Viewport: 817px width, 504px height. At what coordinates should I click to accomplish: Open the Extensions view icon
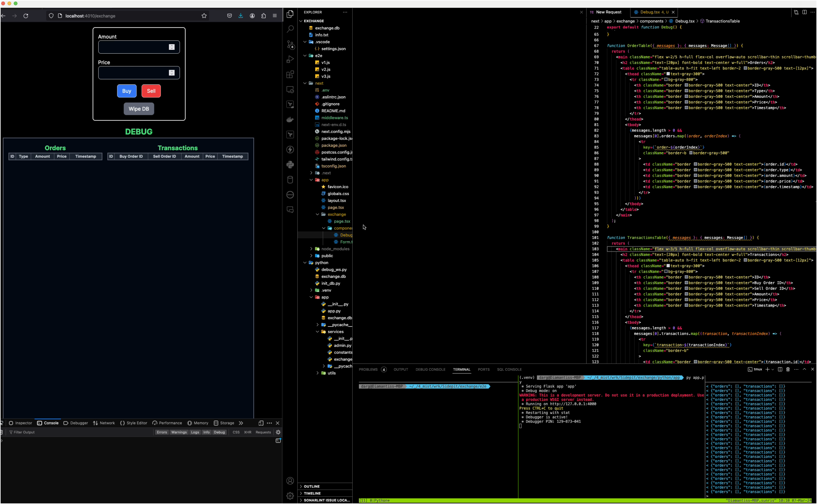290,74
